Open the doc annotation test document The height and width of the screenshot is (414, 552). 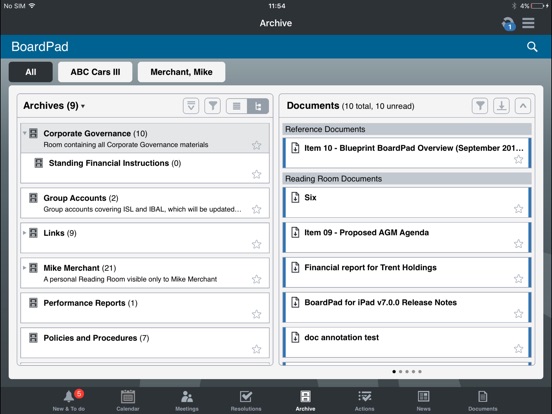click(x=407, y=343)
